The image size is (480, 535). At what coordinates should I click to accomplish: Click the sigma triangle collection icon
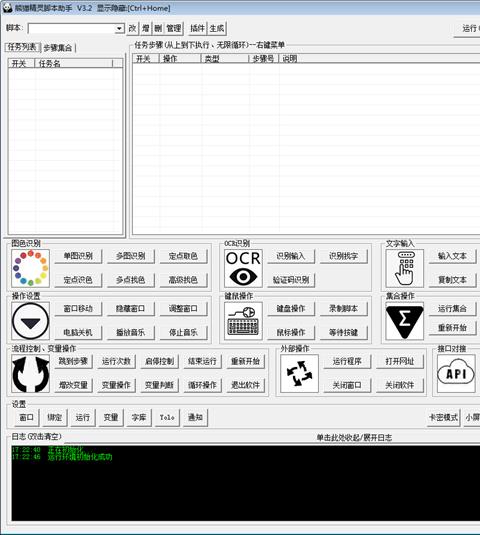coord(405,321)
